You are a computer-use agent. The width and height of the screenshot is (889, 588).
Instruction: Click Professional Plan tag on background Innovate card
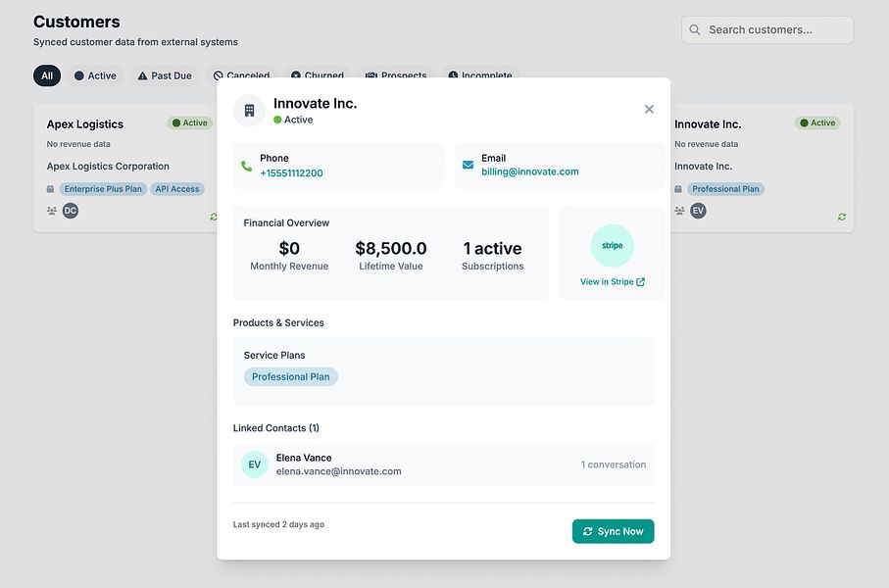click(x=725, y=189)
